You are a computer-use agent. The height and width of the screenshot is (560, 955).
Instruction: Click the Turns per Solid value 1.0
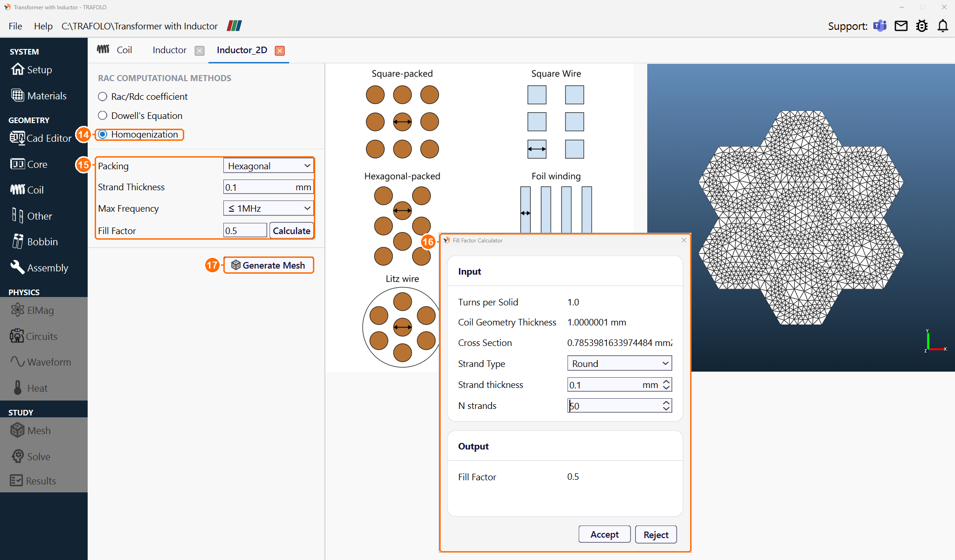(573, 302)
